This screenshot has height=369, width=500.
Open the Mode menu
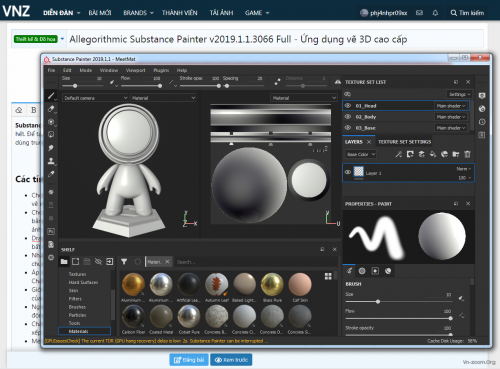point(86,70)
